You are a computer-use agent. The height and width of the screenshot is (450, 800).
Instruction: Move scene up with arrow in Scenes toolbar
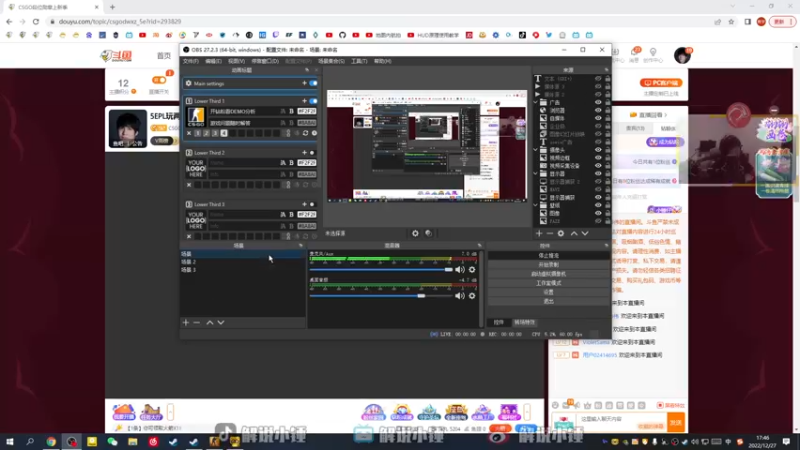click(210, 322)
